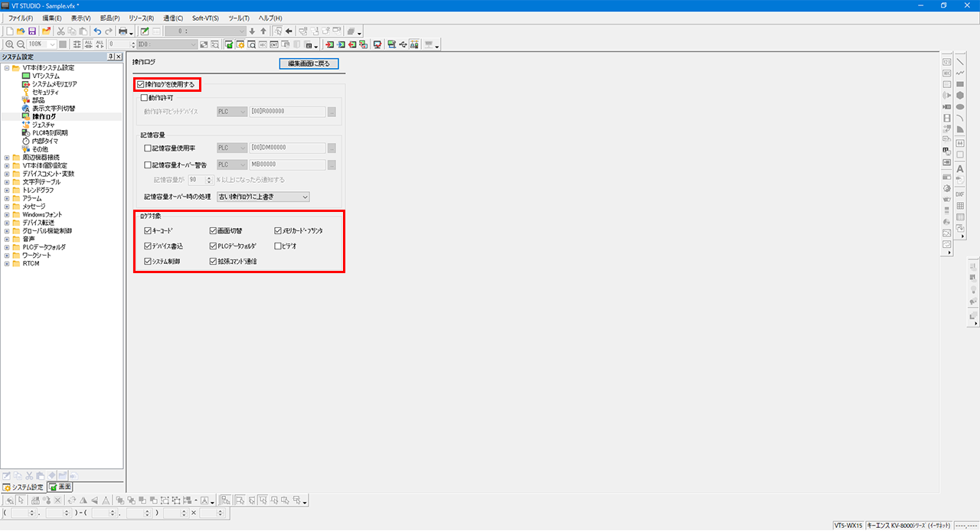This screenshot has height=531, width=980.
Task: Click the Undo arrow icon
Action: 97,31
